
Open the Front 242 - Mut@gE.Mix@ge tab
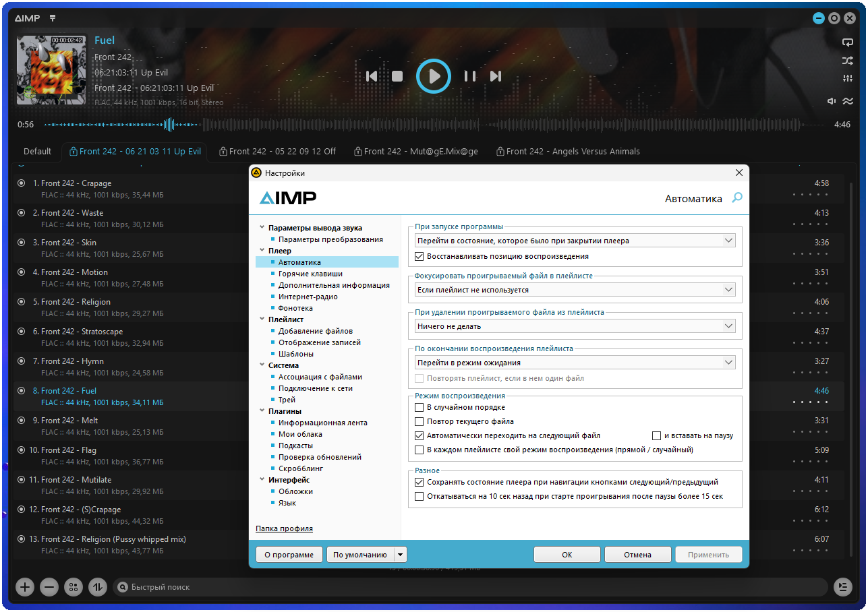(415, 152)
